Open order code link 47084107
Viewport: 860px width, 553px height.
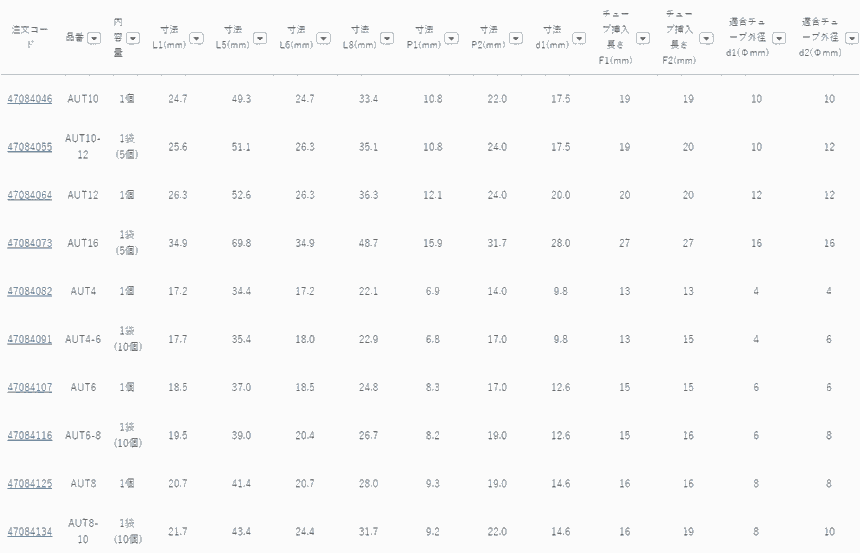30,387
